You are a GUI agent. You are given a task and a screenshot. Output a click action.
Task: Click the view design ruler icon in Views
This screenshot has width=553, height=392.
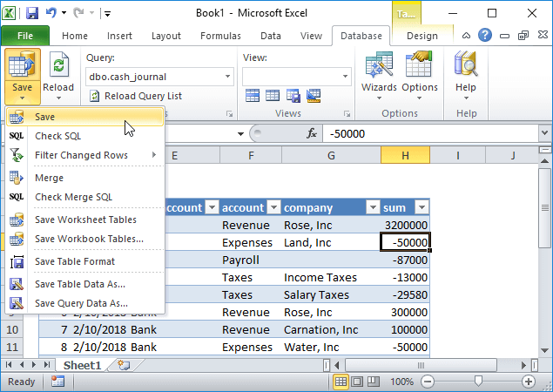click(314, 96)
